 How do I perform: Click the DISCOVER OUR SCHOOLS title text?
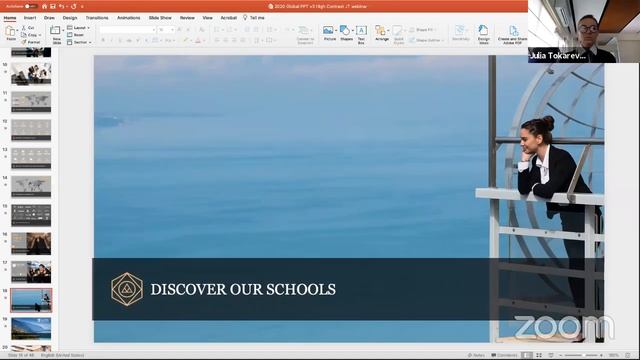tap(243, 289)
